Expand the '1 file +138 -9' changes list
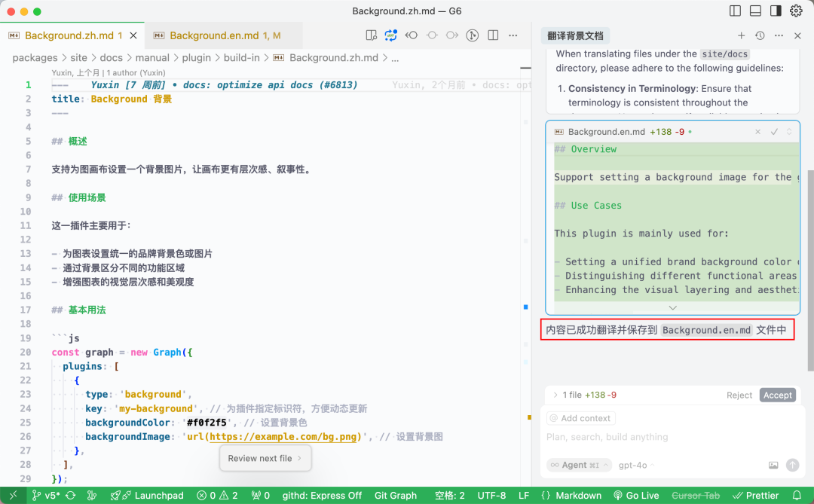The width and height of the screenshot is (814, 504). [x=555, y=395]
